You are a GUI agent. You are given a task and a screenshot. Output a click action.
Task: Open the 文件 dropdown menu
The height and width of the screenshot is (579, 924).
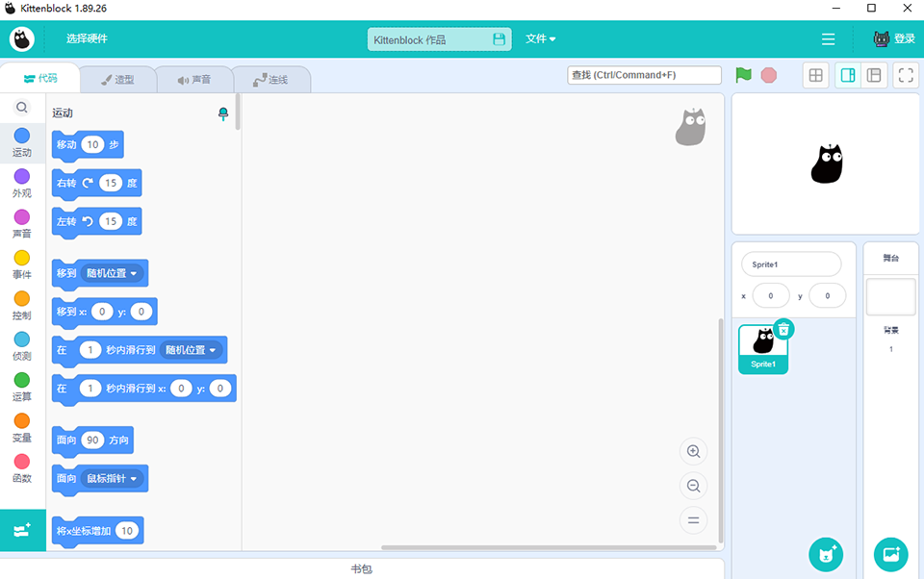540,38
